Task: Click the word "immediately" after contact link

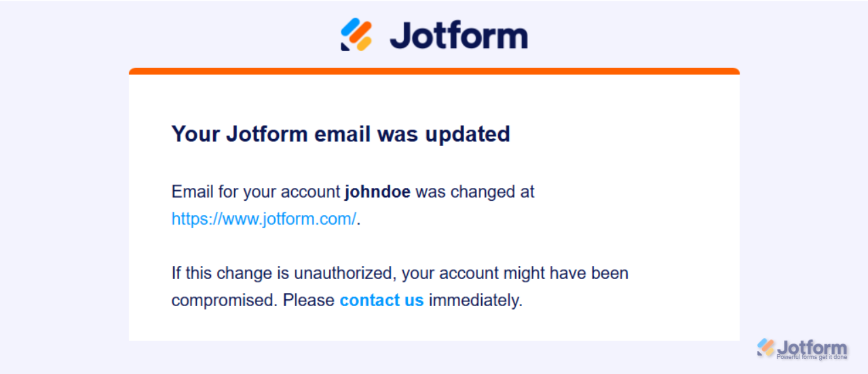Action: point(474,300)
